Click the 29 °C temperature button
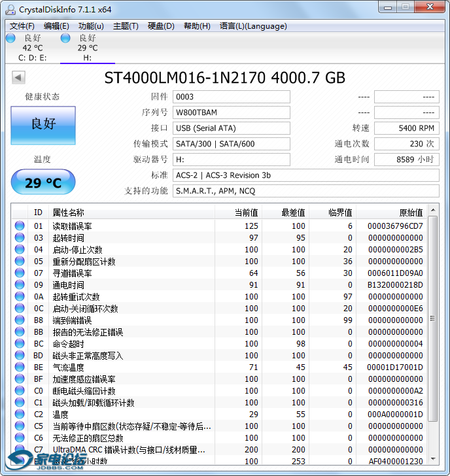 [x=43, y=182]
